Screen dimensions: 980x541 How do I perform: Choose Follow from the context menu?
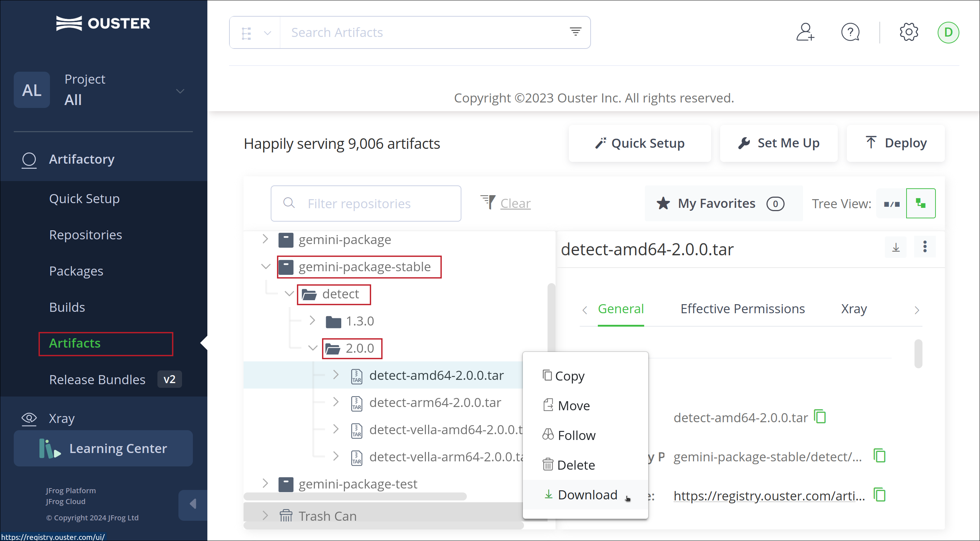click(x=585, y=436)
